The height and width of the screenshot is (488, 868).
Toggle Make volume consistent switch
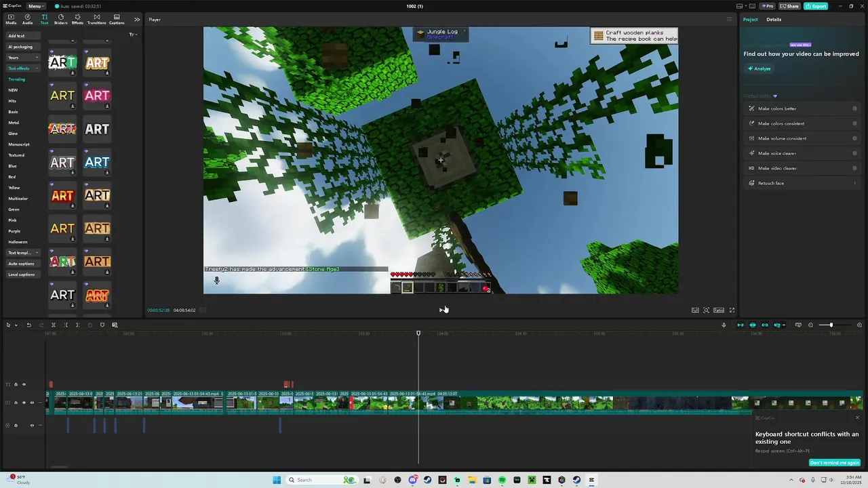(854, 138)
